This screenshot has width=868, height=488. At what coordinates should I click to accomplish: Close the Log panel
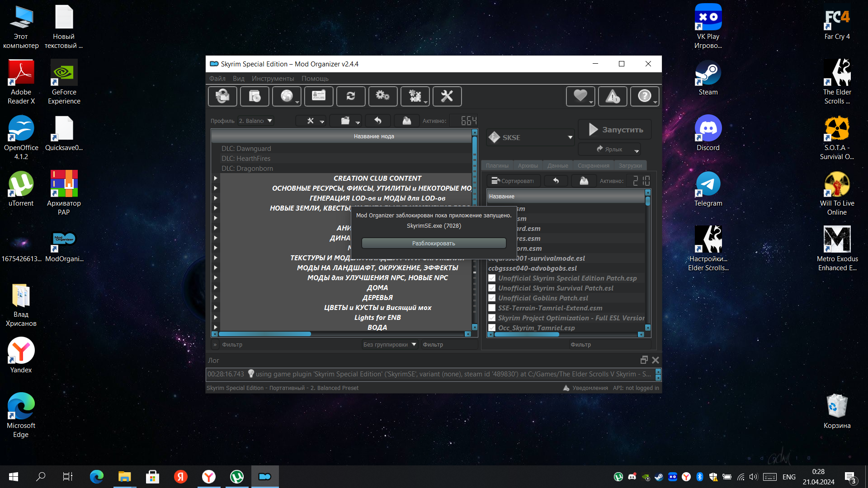[x=656, y=360]
